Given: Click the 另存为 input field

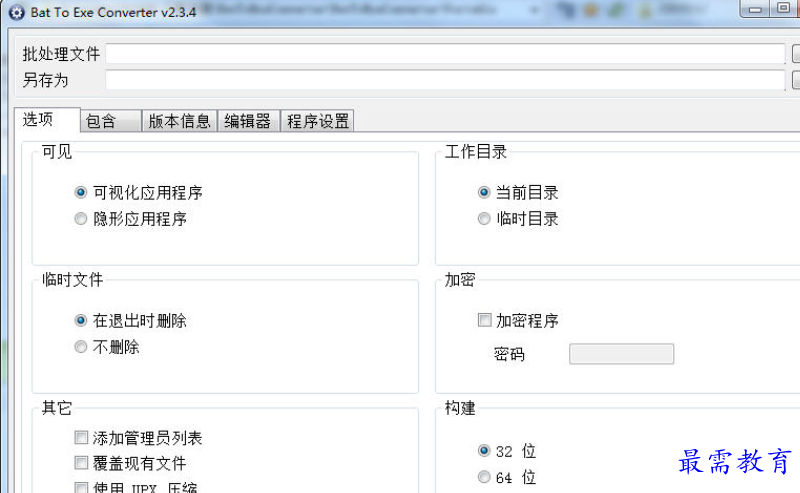Looking at the screenshot, I should (445, 80).
